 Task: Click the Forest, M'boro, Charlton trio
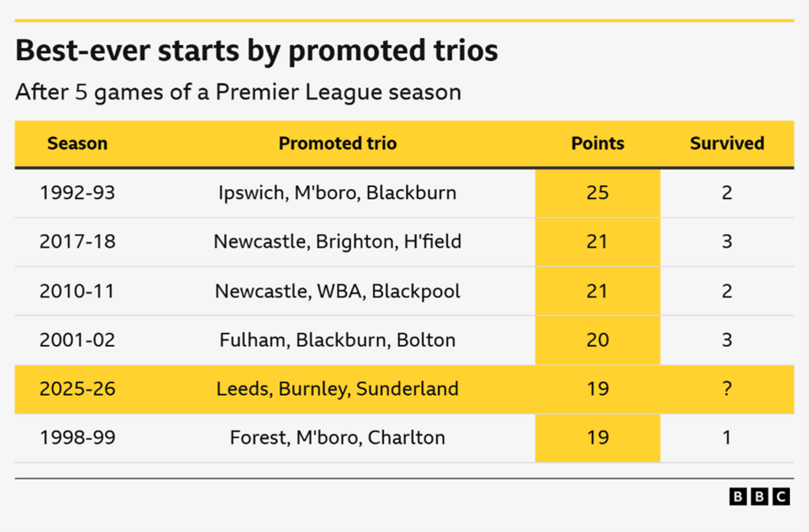tap(337, 438)
